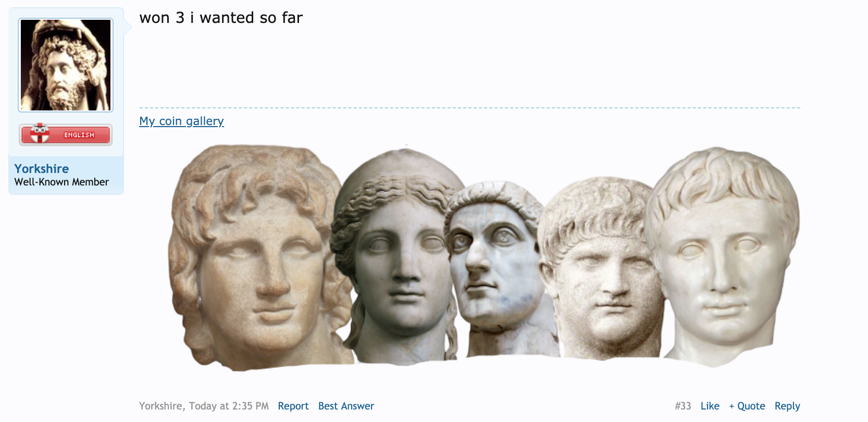Mark post as Best Answer
Screen dimensions: 868x422
point(346,406)
